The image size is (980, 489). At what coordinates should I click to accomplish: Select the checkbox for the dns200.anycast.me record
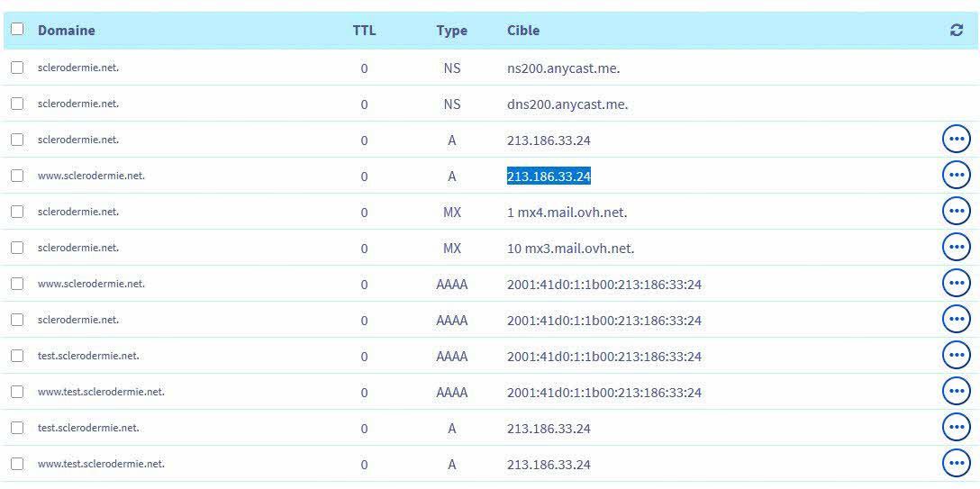pyautogui.click(x=17, y=104)
